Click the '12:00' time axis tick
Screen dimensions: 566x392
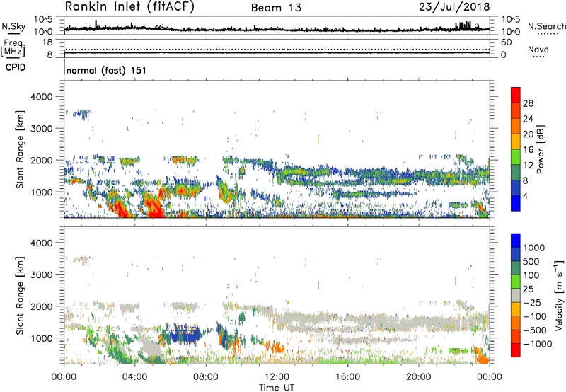pyautogui.click(x=277, y=377)
